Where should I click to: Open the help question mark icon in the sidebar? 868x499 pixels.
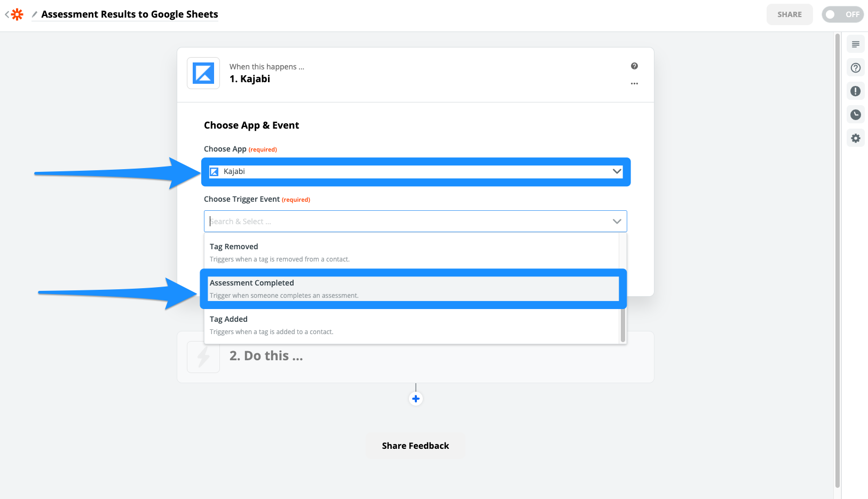pos(856,68)
